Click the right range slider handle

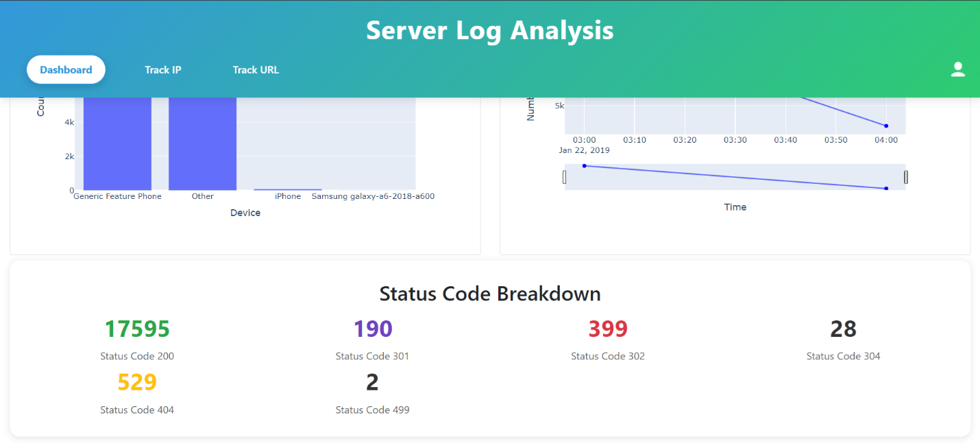coord(905,176)
